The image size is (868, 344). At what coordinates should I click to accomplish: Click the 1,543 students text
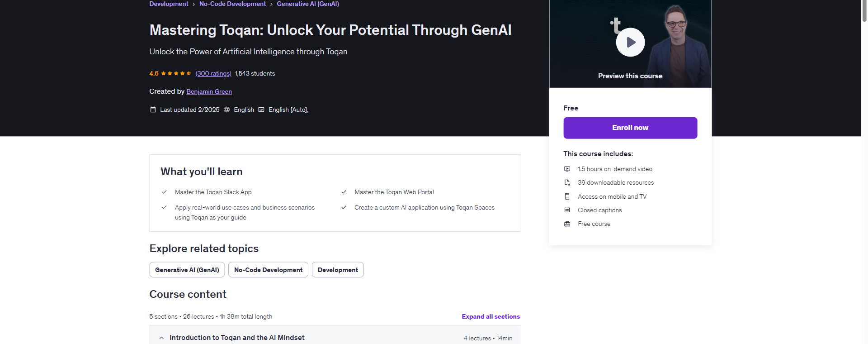pos(255,73)
